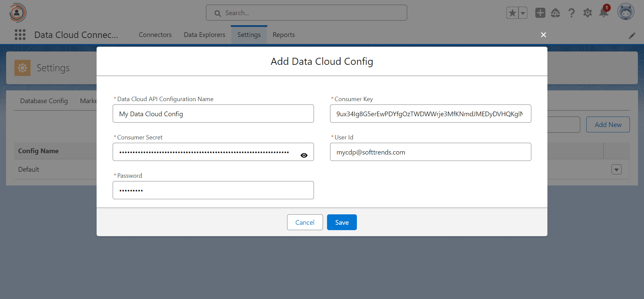This screenshot has height=299, width=644.
Task: Click the Add New button
Action: click(608, 124)
